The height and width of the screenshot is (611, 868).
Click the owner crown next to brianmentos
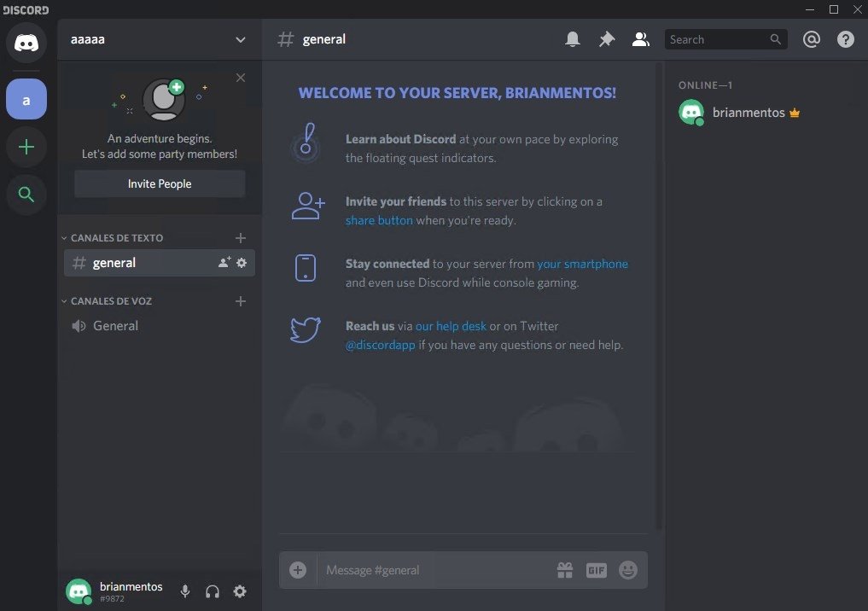(x=795, y=113)
